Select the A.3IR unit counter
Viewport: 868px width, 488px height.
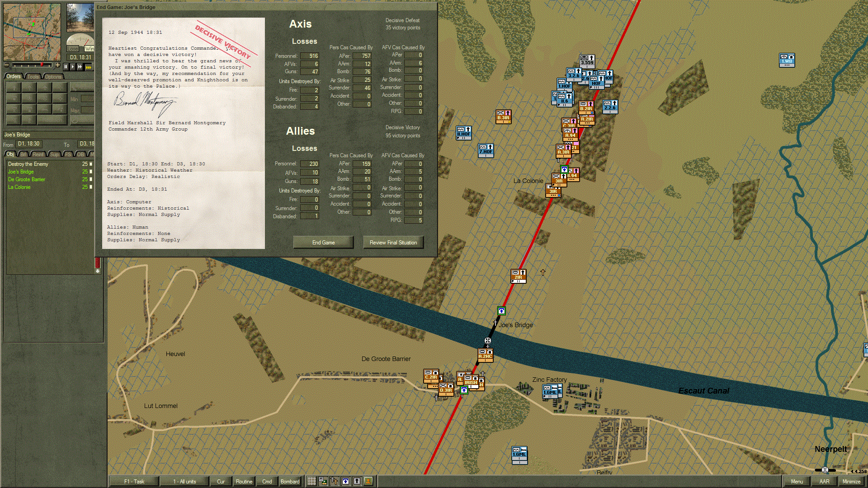point(563,151)
